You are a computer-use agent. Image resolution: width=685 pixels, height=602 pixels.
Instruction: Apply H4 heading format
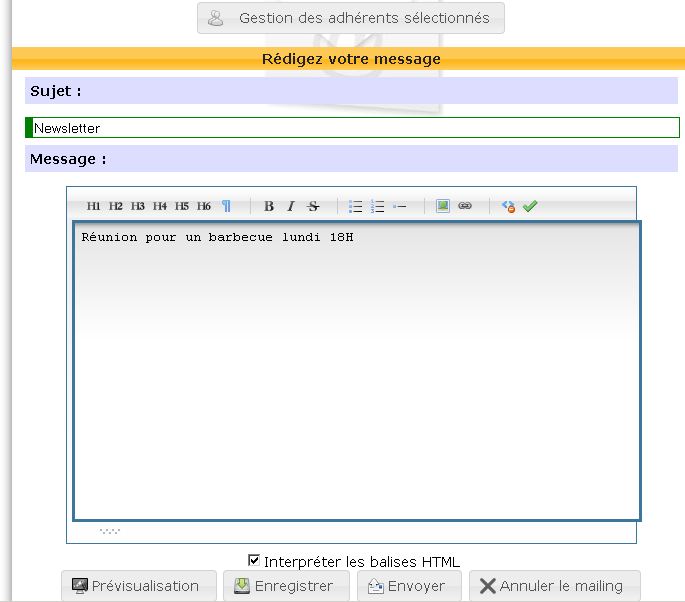[x=159, y=206]
